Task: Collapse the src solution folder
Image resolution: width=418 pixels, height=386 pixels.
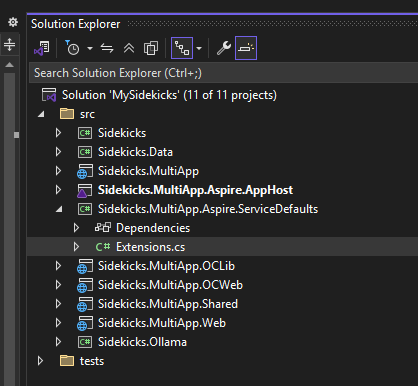Action: 41,114
